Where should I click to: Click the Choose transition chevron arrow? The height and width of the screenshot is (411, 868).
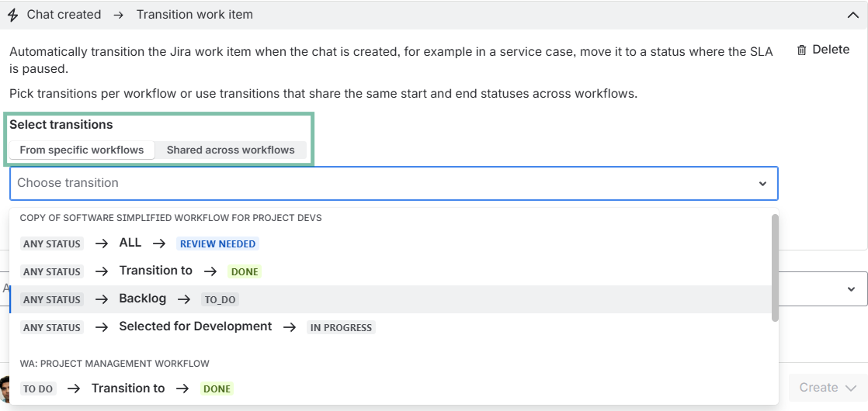(x=762, y=184)
